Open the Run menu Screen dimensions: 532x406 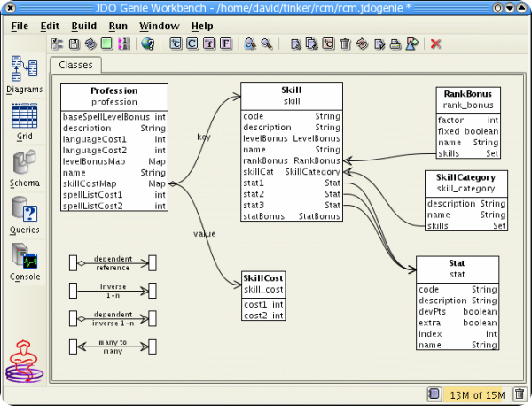pos(118,27)
